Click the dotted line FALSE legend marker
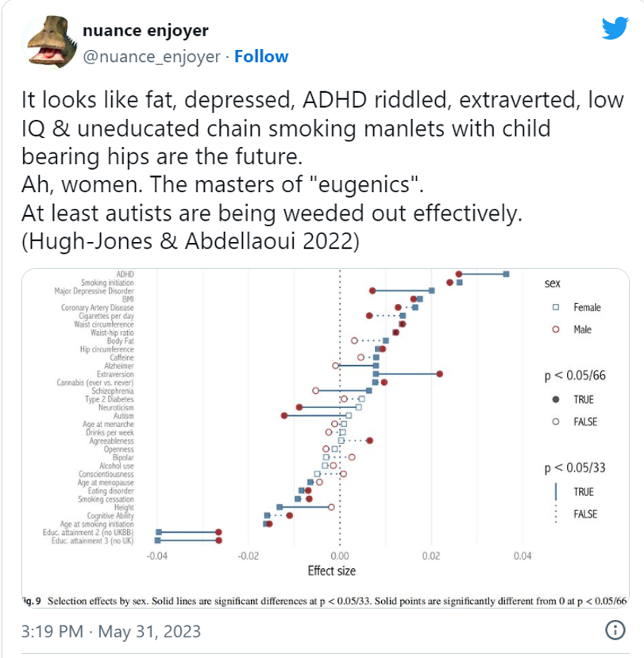644x658 pixels. [556, 514]
